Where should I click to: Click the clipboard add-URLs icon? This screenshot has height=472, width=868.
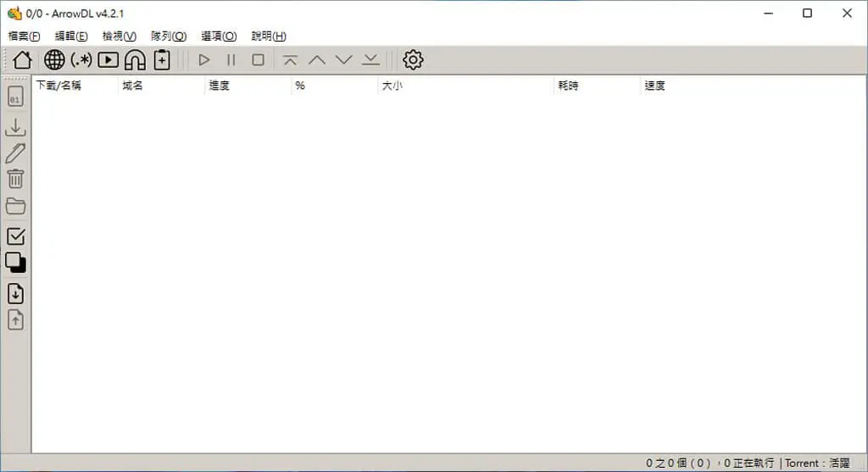[x=162, y=60]
